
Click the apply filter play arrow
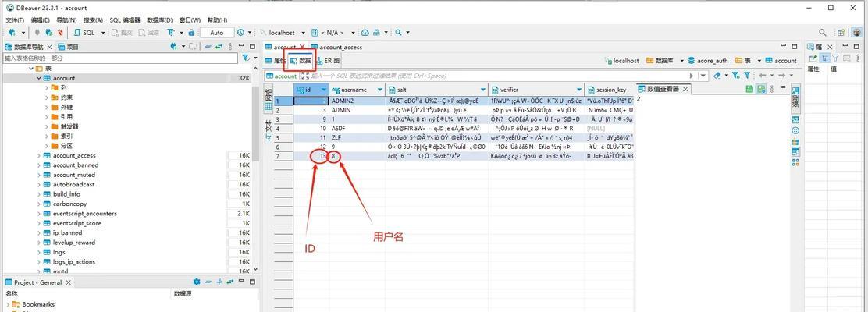(x=692, y=75)
